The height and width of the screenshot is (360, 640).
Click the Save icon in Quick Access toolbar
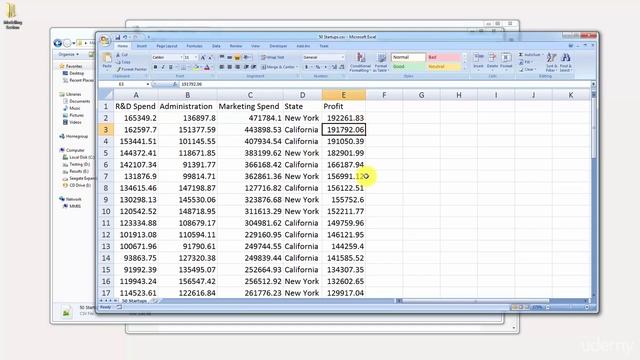[x=118, y=37]
